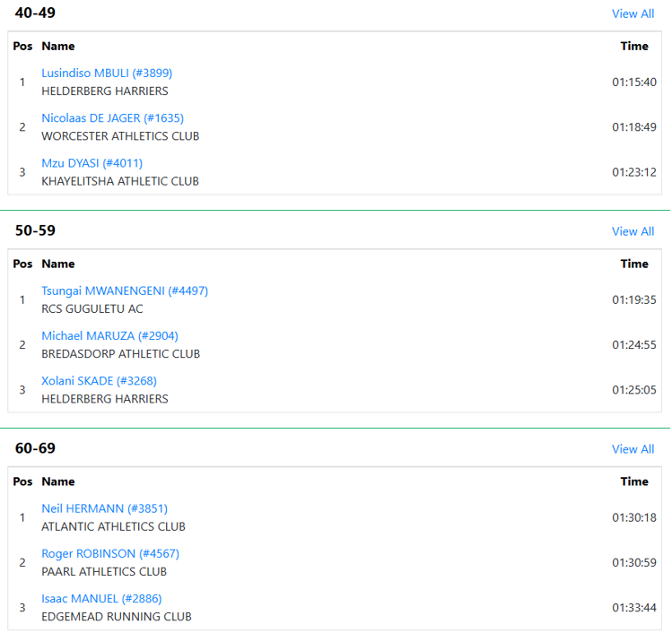Click ATLANTIC ATHLETICS CLUB club name
The height and width of the screenshot is (633, 672).
(x=114, y=526)
